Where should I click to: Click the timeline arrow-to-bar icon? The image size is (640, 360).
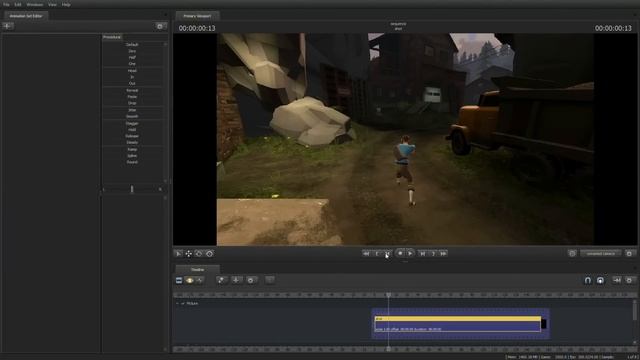click(x=617, y=280)
